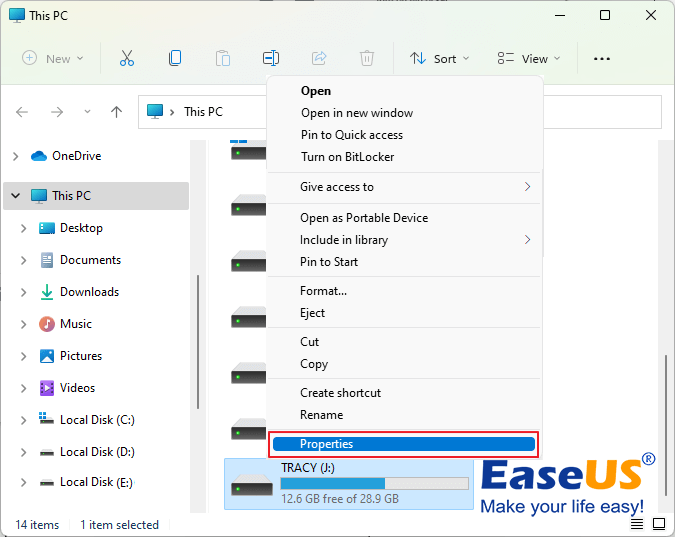The image size is (675, 537).
Task: Click the Videos icon in sidebar
Action: [46, 388]
